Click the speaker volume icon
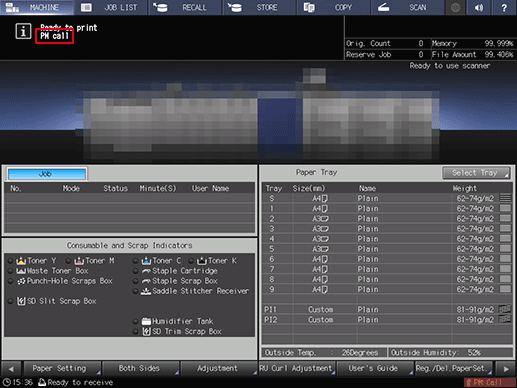The width and height of the screenshot is (517, 388). pyautogui.click(x=479, y=7)
